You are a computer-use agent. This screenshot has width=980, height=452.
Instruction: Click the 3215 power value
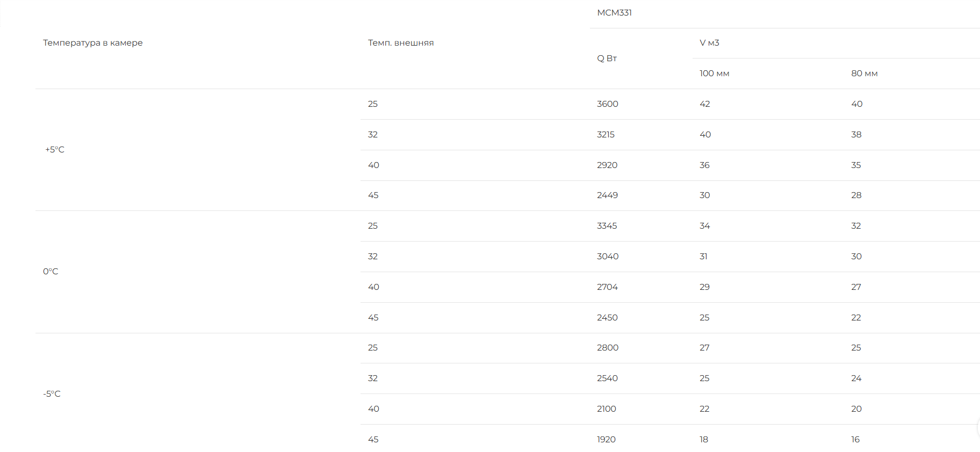606,134
